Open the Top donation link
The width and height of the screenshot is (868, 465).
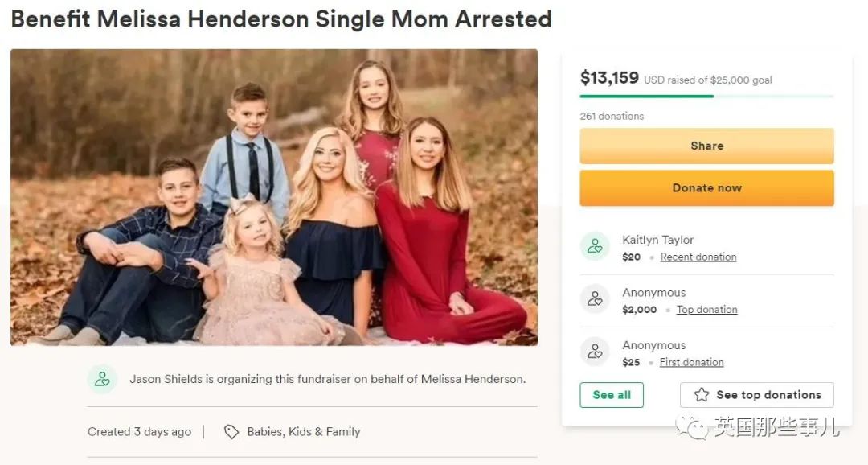pos(706,310)
